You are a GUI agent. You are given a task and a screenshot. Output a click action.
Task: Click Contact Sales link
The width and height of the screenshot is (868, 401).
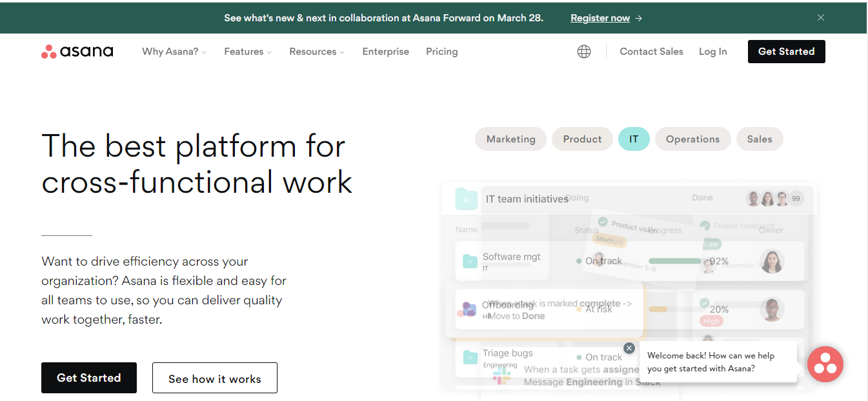[651, 52]
